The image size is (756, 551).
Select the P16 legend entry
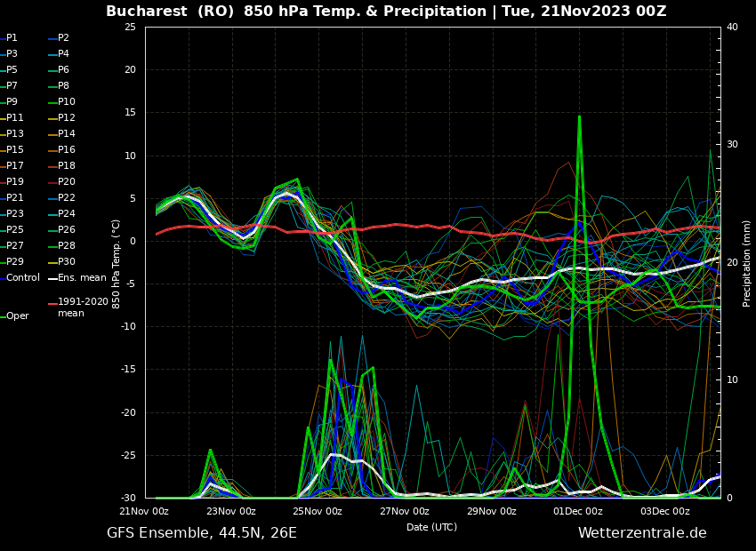66,150
